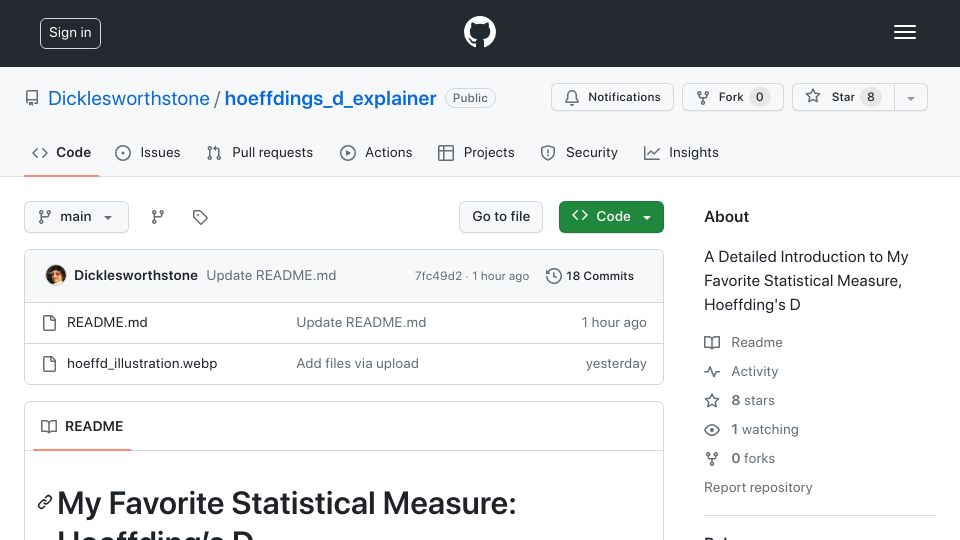This screenshot has width=960, height=540.
Task: Open the Add files via upload commit
Action: (358, 364)
